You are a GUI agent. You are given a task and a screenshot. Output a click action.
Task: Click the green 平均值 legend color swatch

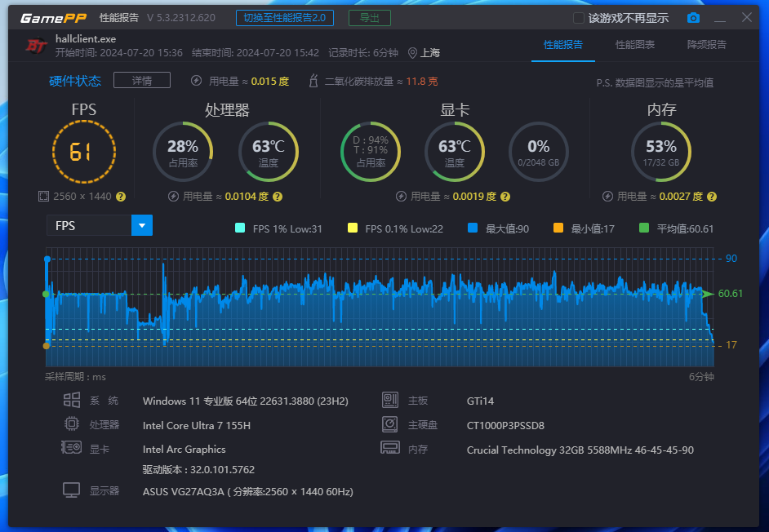pyautogui.click(x=644, y=228)
